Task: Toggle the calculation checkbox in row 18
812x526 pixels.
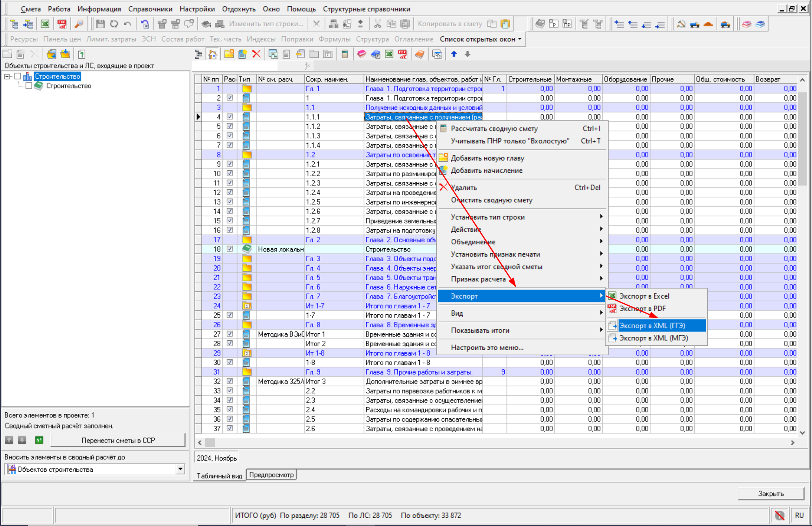Action: 230,249
